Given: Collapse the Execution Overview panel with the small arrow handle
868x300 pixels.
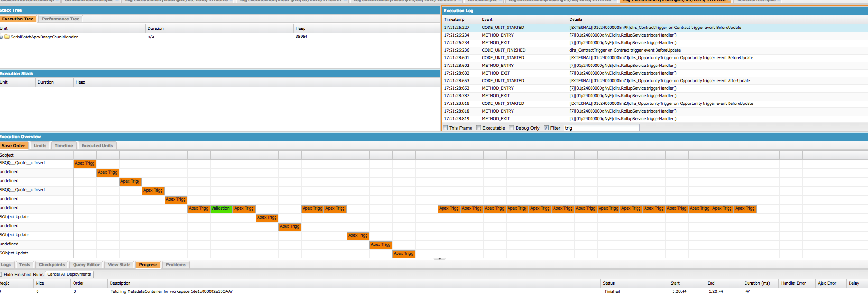Looking at the screenshot, I should 440,259.
